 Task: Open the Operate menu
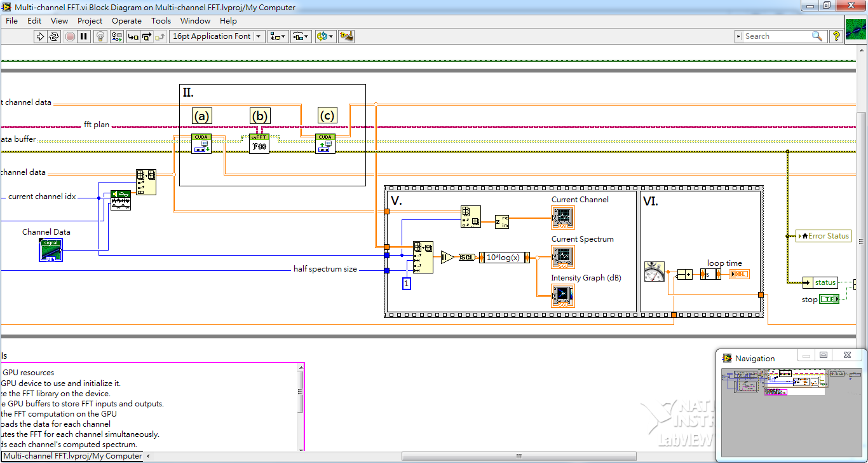tap(126, 21)
